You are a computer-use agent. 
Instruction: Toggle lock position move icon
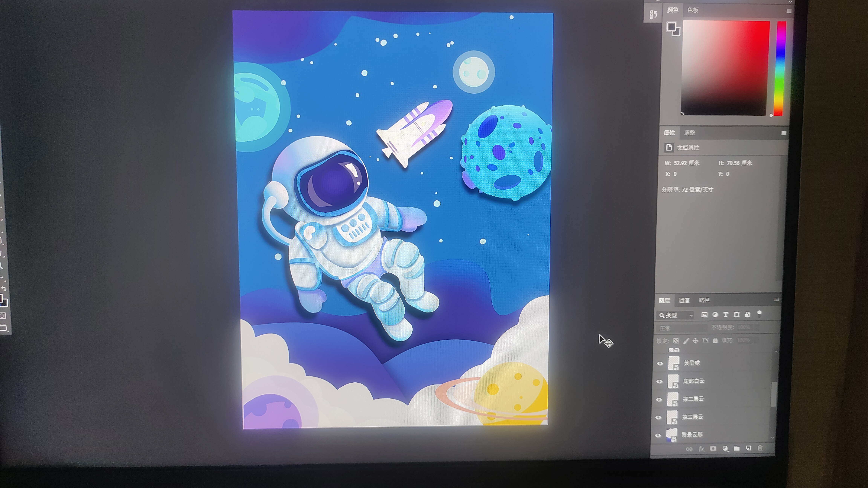[x=695, y=341]
